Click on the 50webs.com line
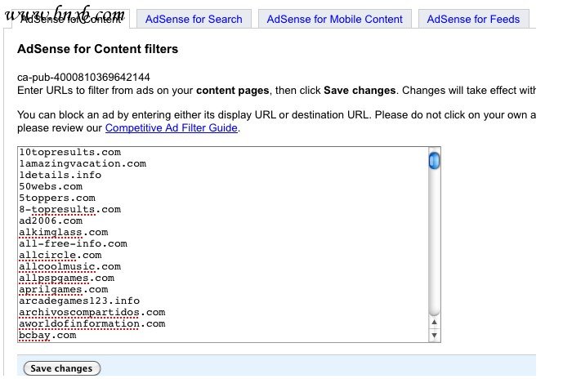563x392 pixels. pyautogui.click(x=51, y=187)
